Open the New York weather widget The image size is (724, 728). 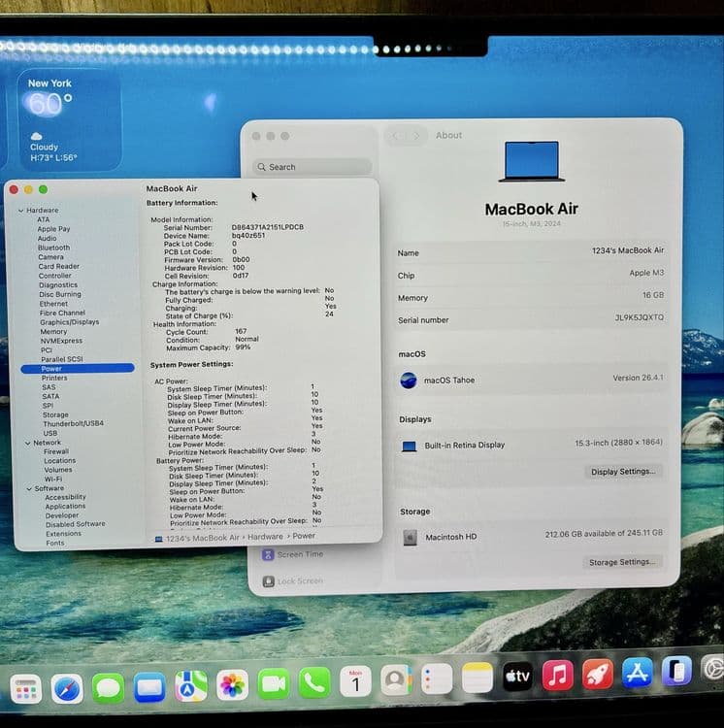[x=69, y=120]
